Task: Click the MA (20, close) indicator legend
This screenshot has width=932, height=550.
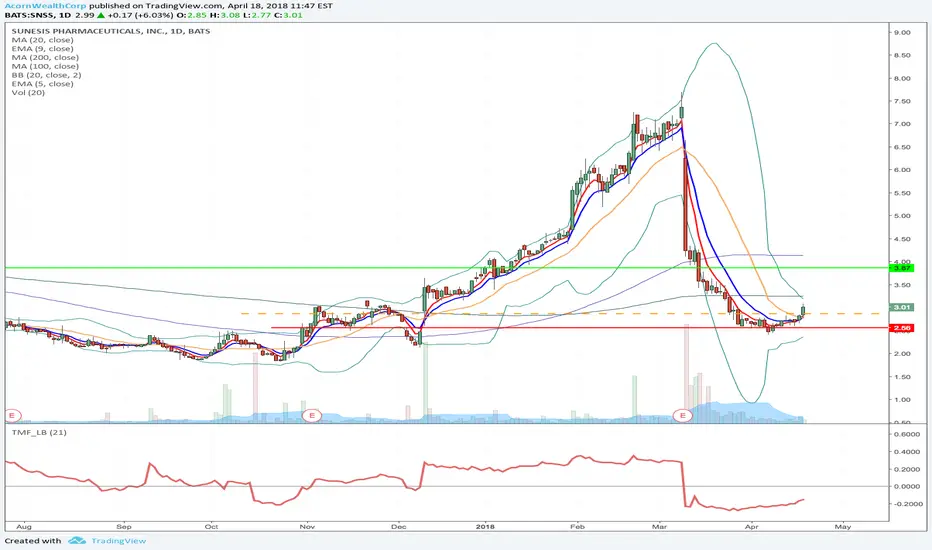Action: click(x=42, y=40)
